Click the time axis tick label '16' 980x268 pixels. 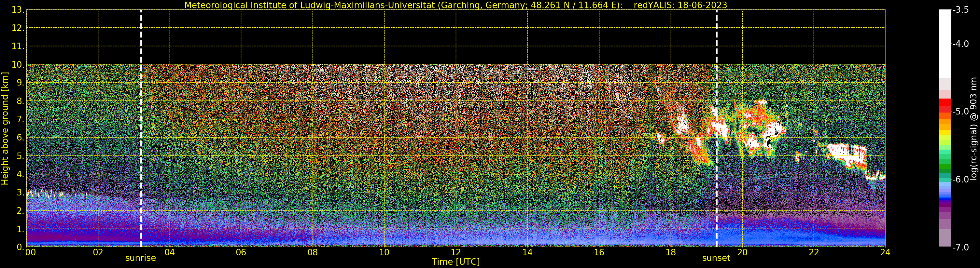599,252
